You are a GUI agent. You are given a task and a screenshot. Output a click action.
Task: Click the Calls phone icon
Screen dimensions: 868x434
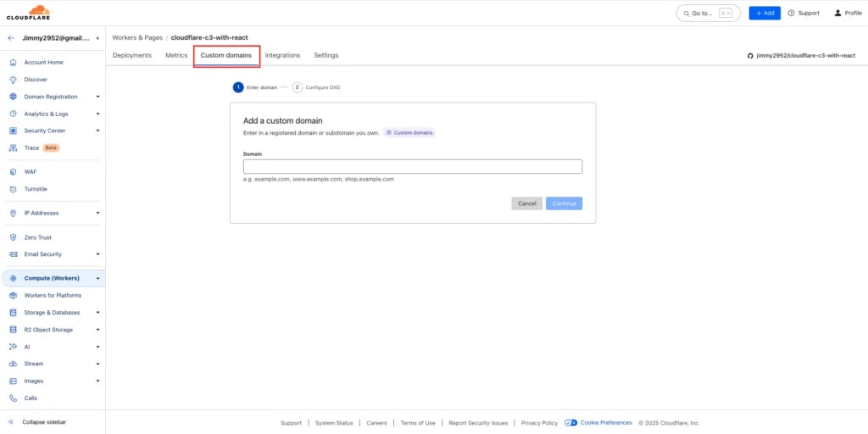click(14, 398)
